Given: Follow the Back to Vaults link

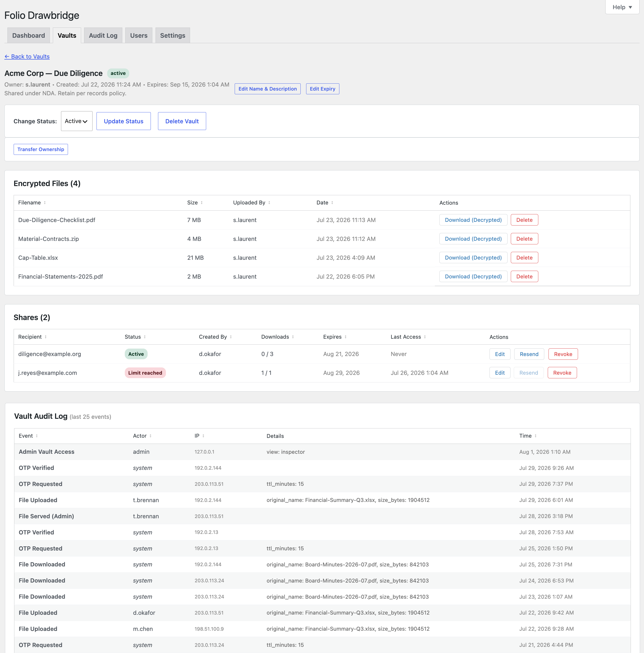Looking at the screenshot, I should pos(27,57).
